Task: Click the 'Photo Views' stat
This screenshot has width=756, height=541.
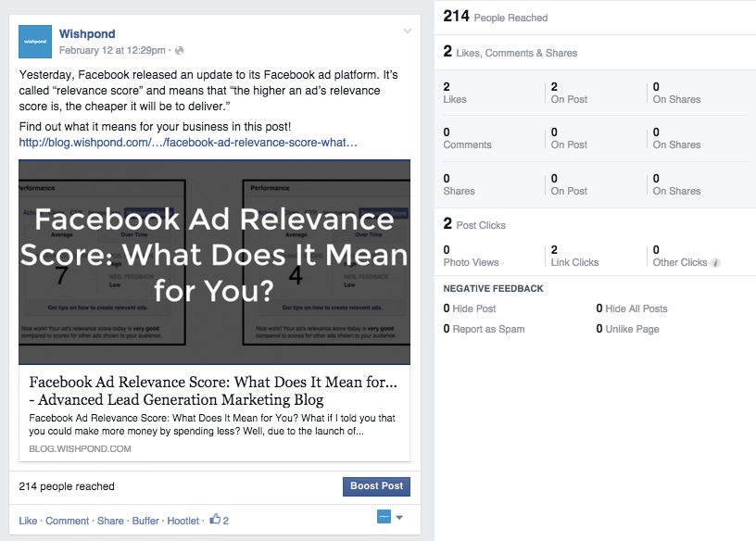Action: [471, 256]
